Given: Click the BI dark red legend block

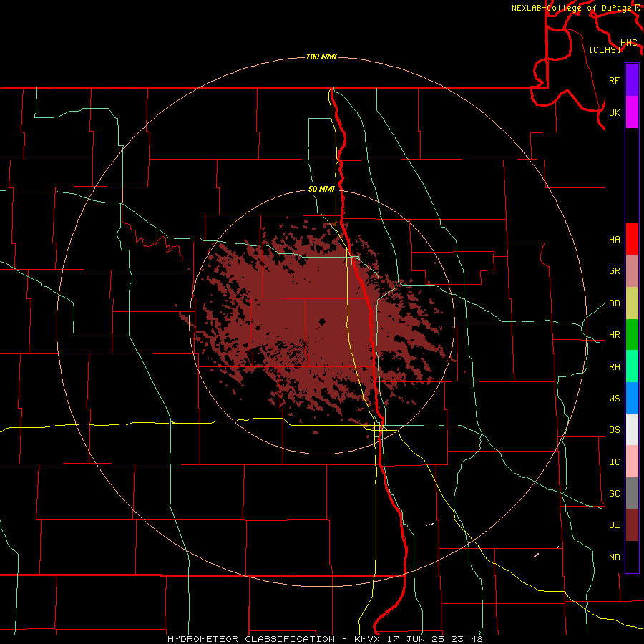Looking at the screenshot, I should (632, 525).
